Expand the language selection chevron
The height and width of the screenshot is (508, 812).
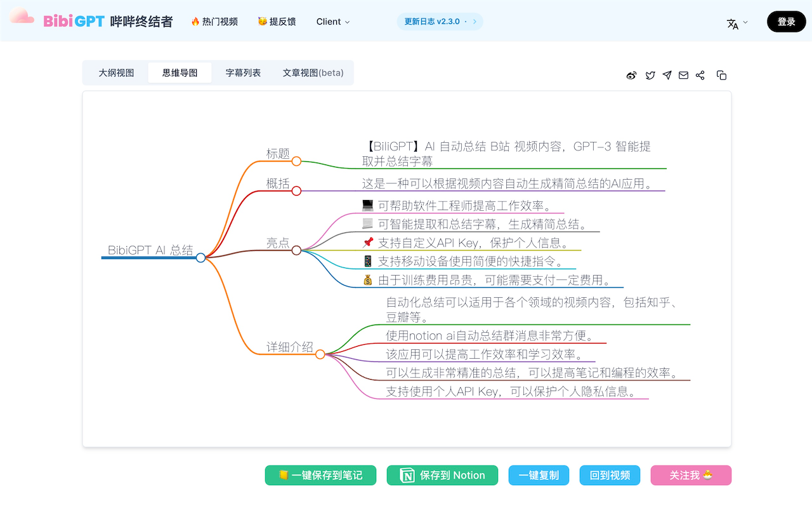coord(747,22)
